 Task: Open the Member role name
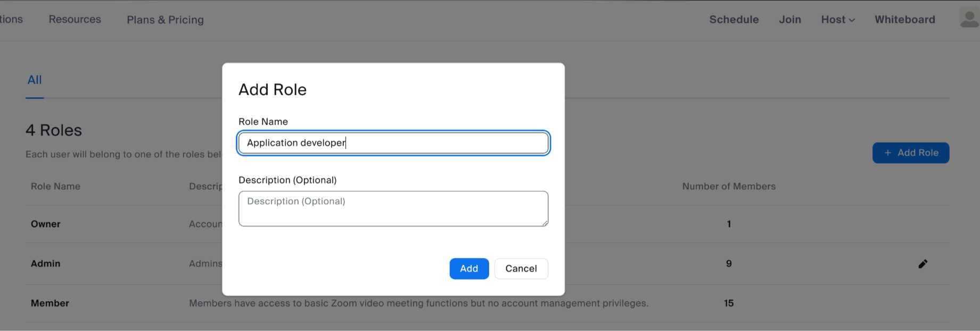point(50,303)
